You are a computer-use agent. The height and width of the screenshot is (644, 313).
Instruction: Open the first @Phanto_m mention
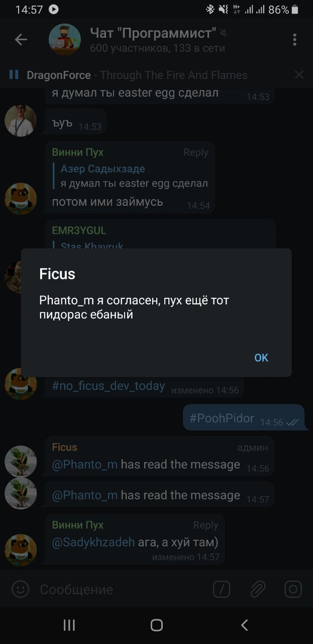pos(85,464)
